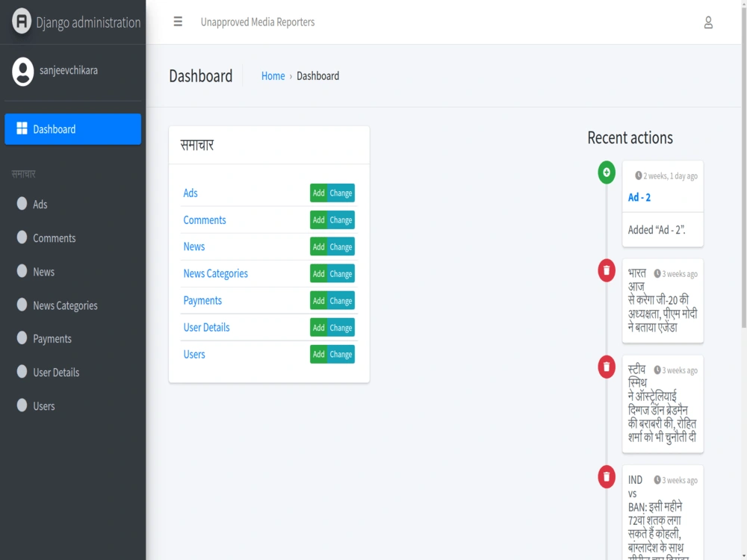Click clock icon next to 2 weeks, 1 day ago
Screen dimensions: 747x560
pyautogui.click(x=639, y=175)
